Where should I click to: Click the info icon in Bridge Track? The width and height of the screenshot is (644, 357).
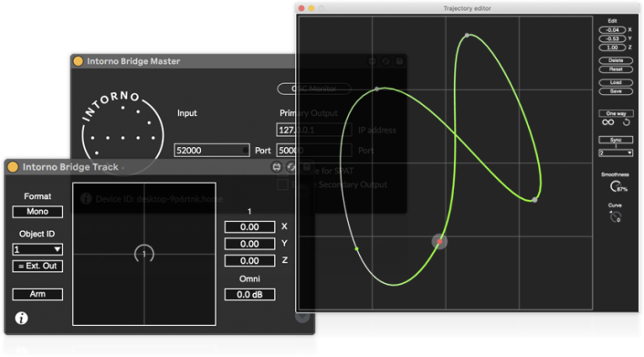pos(21,318)
